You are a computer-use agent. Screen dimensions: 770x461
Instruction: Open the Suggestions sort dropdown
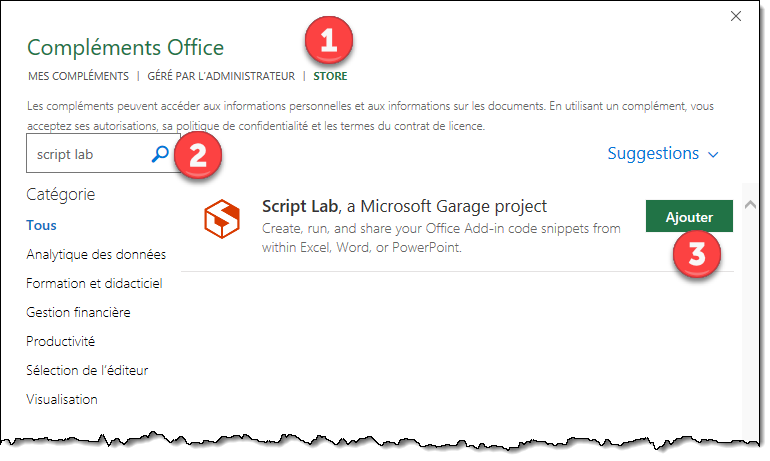point(663,154)
